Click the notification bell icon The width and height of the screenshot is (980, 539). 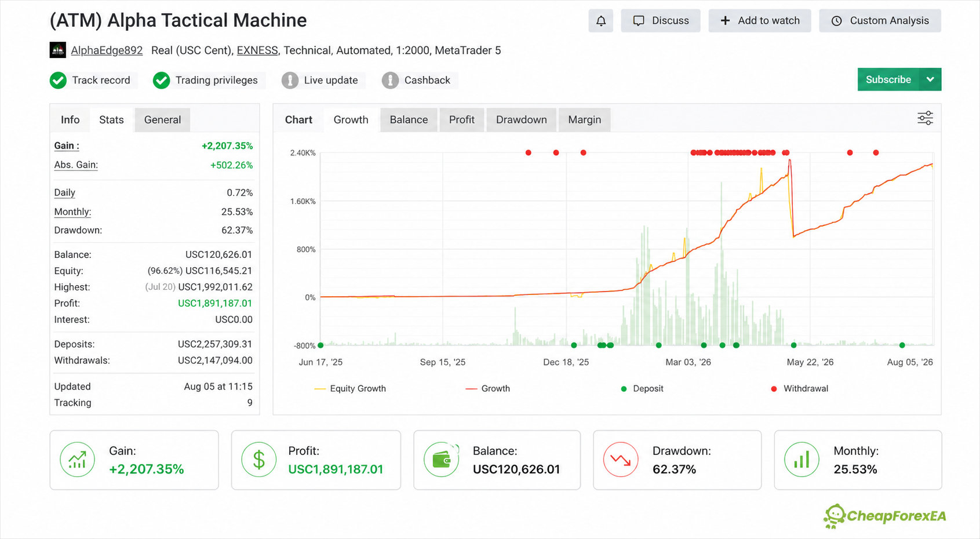click(601, 21)
